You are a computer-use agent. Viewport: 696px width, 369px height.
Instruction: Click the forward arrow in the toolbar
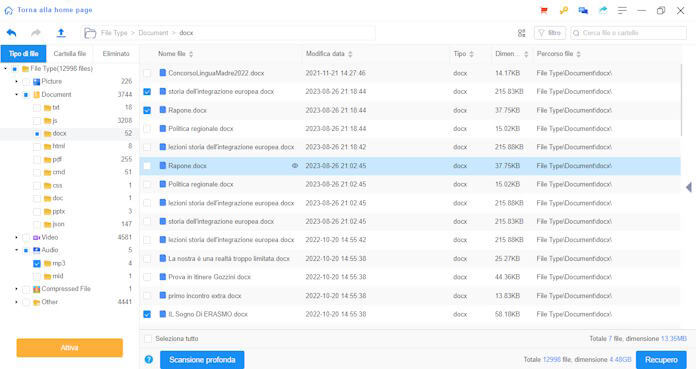point(36,33)
